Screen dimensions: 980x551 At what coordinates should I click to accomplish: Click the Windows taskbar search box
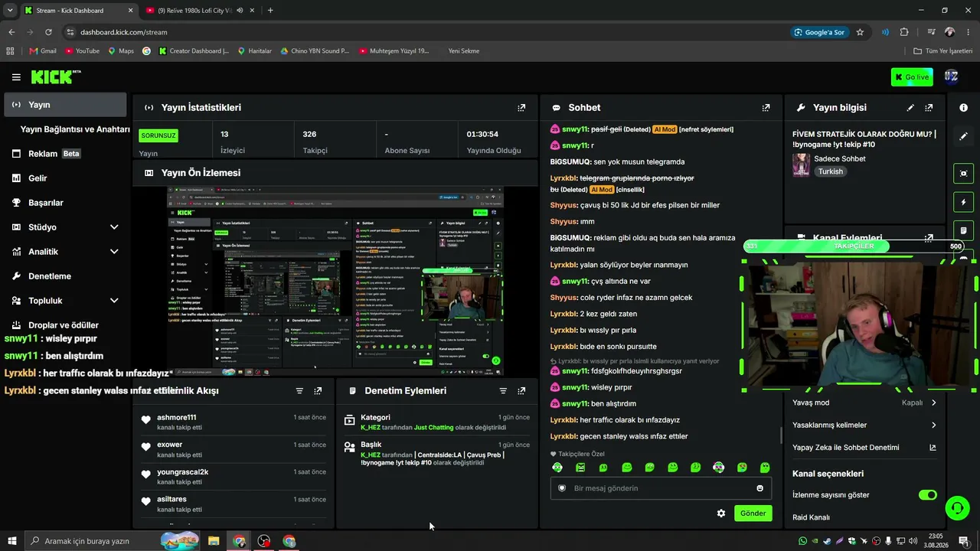[113, 541]
